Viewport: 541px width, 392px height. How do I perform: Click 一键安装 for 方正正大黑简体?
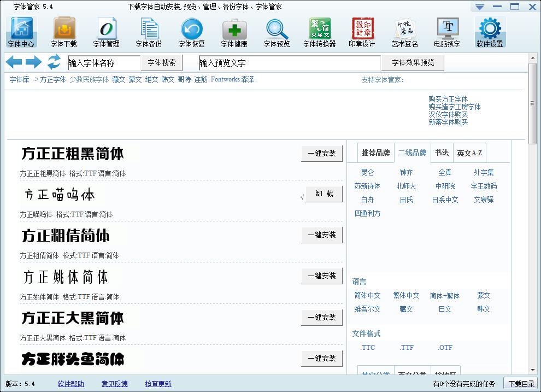click(x=321, y=318)
